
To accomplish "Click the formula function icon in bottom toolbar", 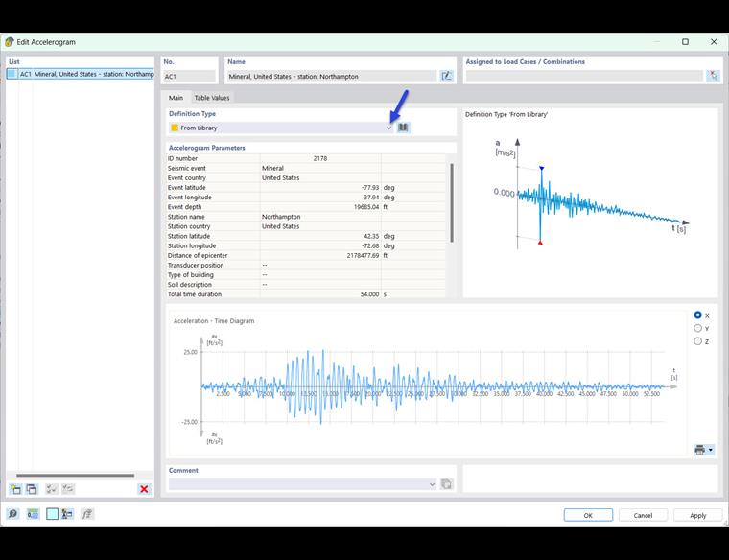I will (87, 514).
